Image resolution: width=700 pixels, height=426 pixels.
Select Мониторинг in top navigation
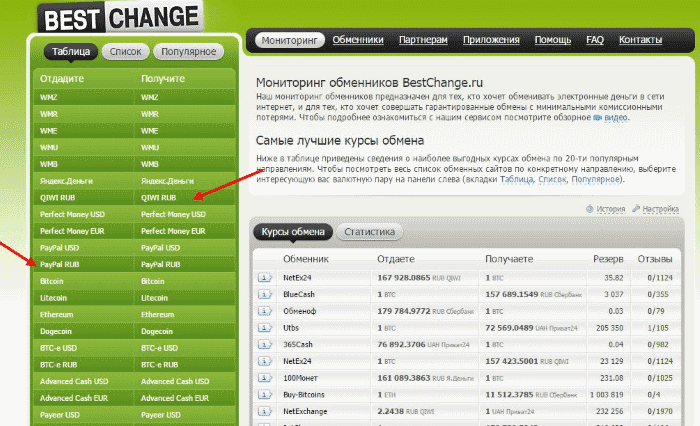pyautogui.click(x=289, y=40)
